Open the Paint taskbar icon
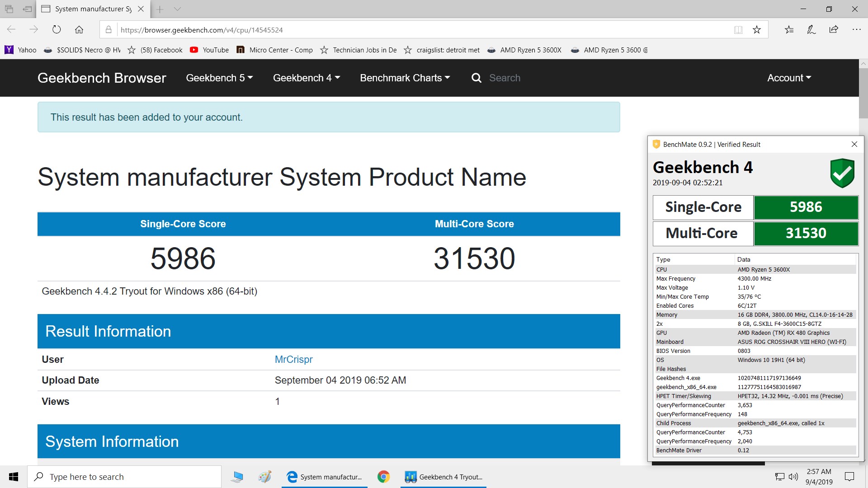The width and height of the screenshot is (868, 488). [265, 477]
